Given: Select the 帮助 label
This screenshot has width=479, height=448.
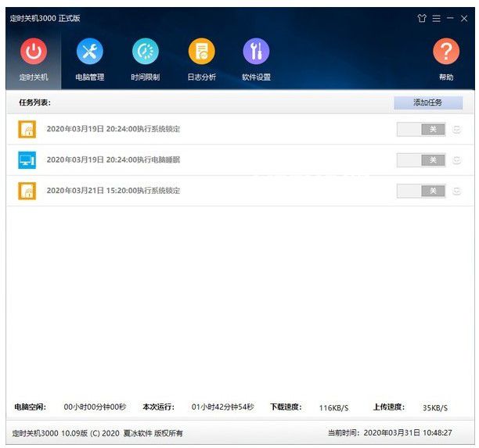Looking at the screenshot, I should pos(446,77).
